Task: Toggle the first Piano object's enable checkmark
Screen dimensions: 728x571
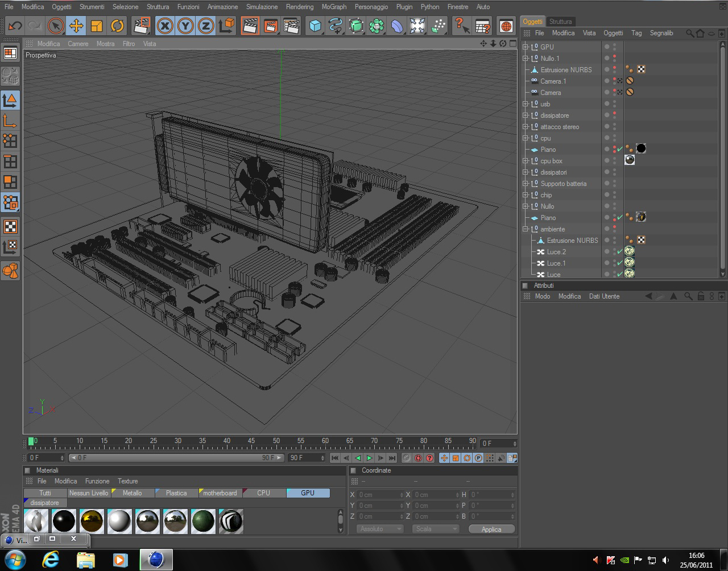Action: [x=620, y=149]
